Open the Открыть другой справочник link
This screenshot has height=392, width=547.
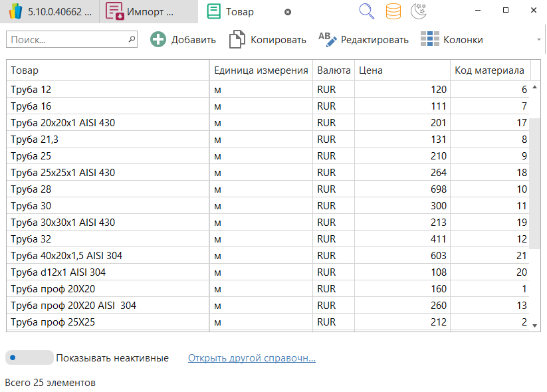pyautogui.click(x=251, y=358)
